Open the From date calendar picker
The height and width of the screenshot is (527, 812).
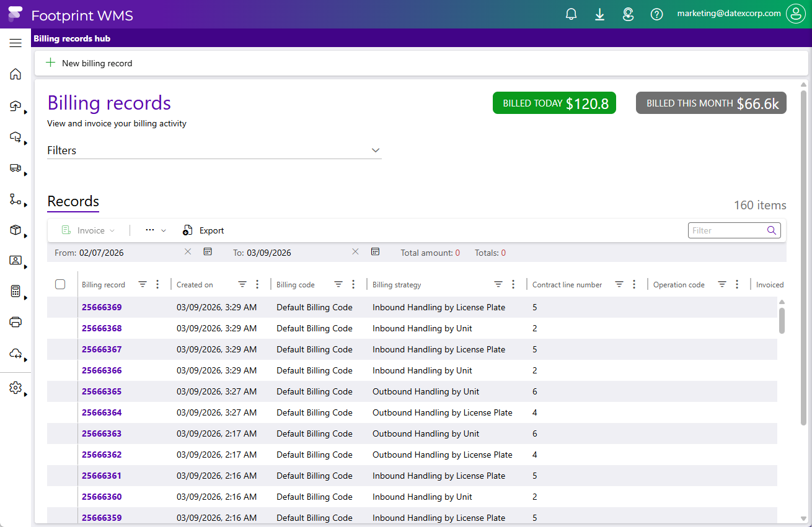(x=208, y=251)
